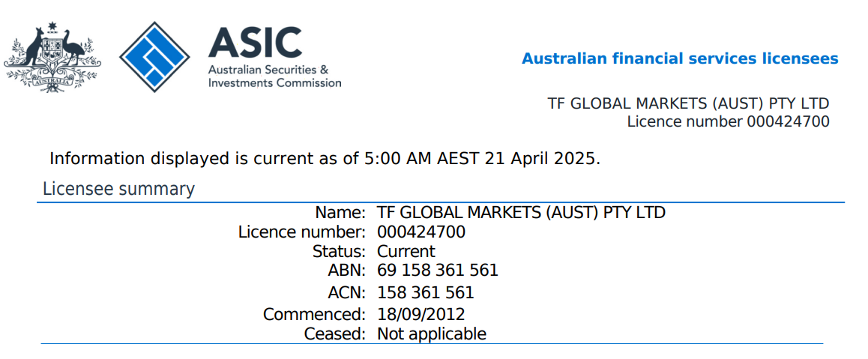
Task: Click the Australian coat of arms emblem
Action: [52, 57]
